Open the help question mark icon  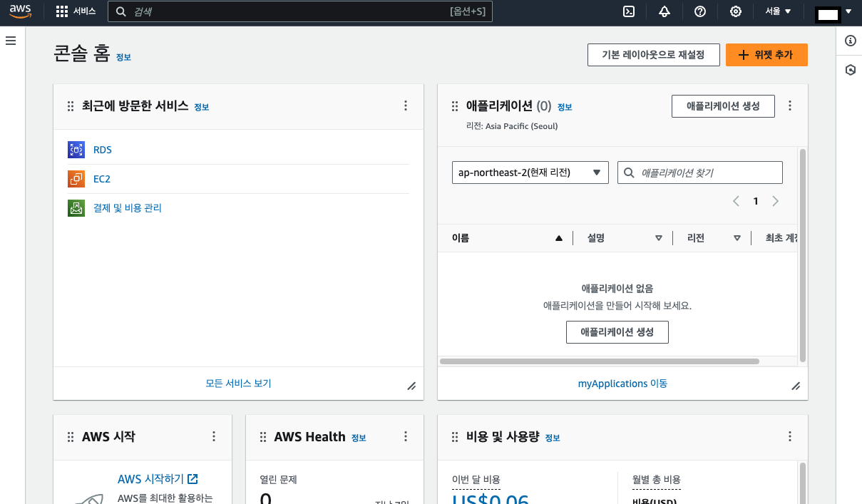point(700,11)
